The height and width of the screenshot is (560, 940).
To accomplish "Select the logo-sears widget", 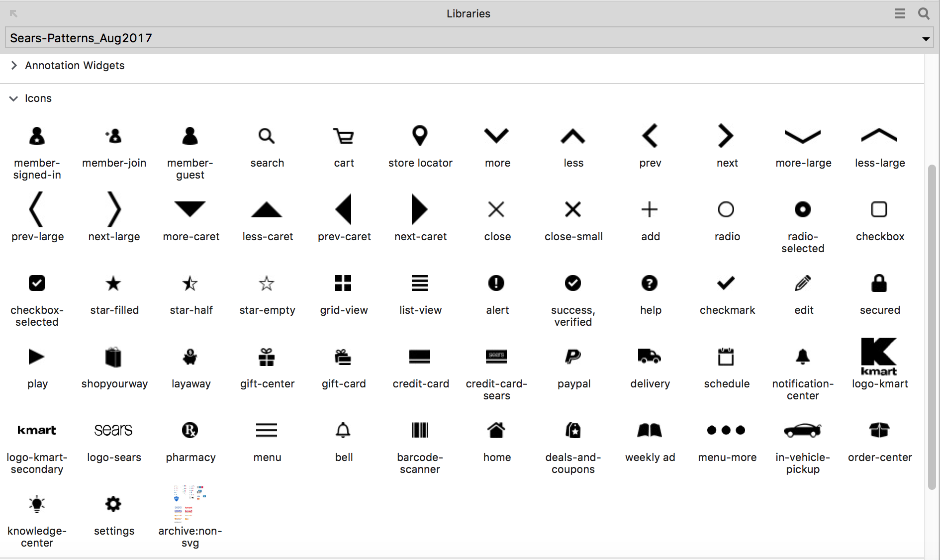I will coord(113,430).
